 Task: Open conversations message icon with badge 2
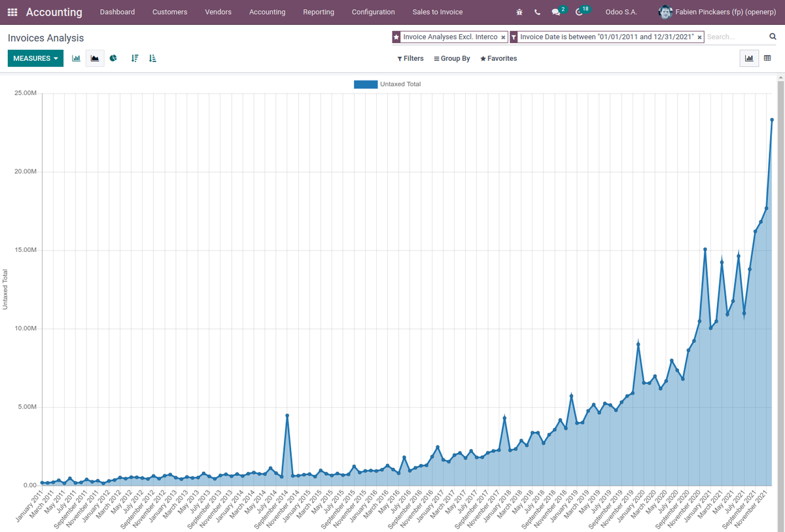pos(558,11)
